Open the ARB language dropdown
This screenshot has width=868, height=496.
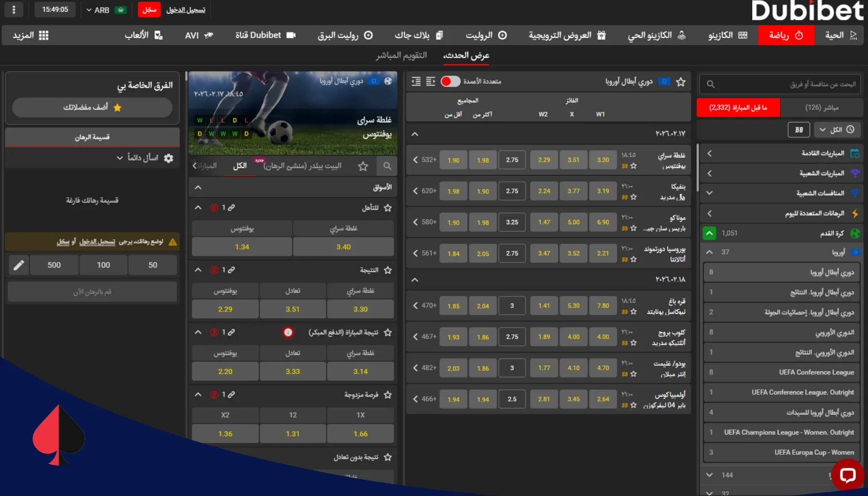[98, 10]
